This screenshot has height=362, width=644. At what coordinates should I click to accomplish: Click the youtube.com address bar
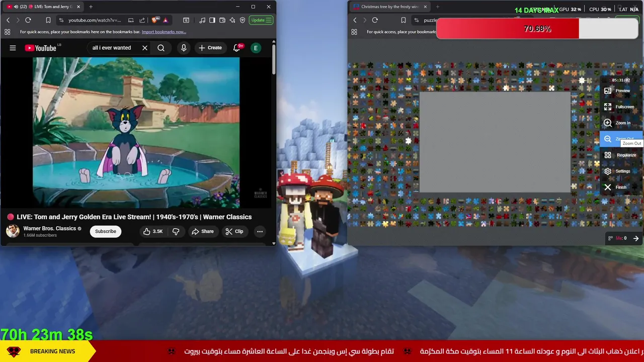tap(95, 20)
